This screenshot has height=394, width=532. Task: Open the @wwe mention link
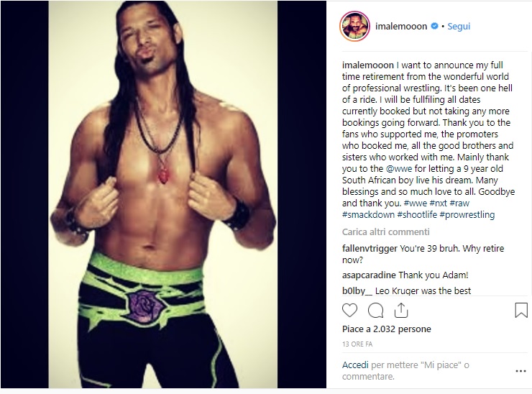click(399, 169)
